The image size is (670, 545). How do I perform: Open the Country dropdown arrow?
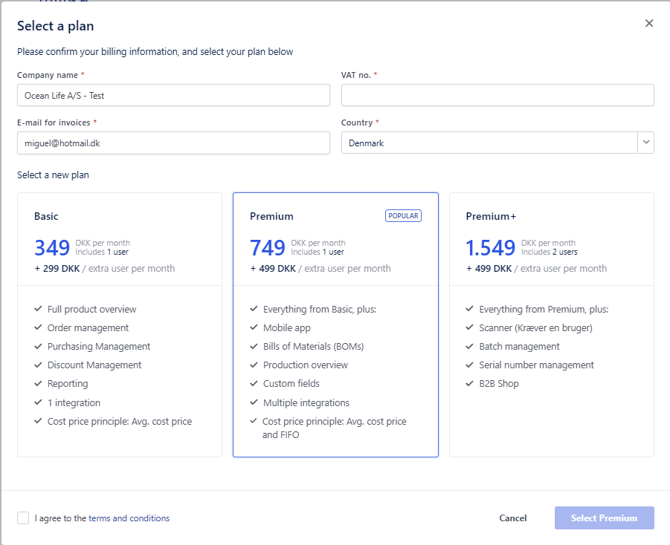pos(646,143)
